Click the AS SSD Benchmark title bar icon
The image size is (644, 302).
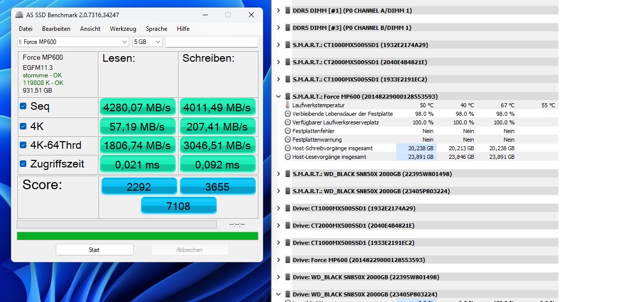18,15
